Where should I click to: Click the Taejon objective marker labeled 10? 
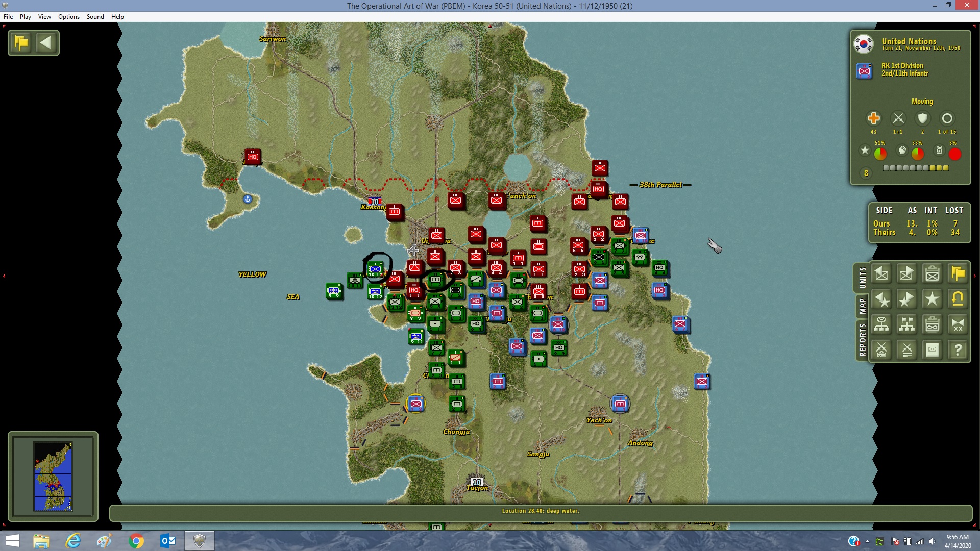coord(477,482)
